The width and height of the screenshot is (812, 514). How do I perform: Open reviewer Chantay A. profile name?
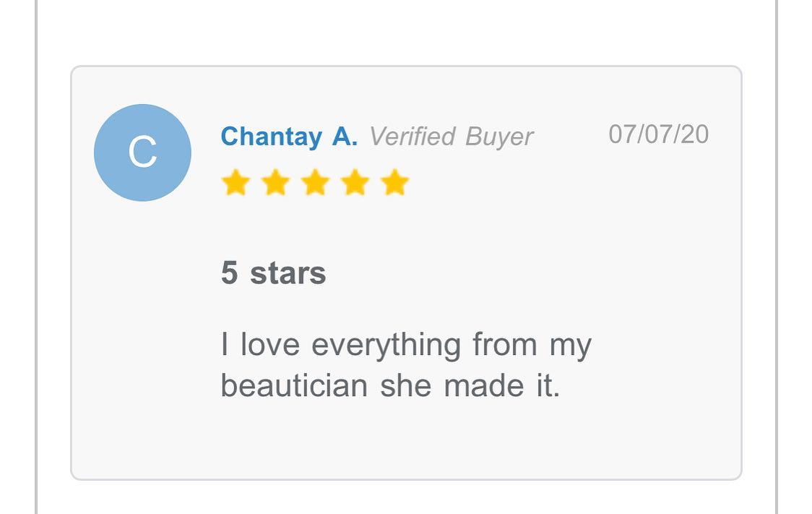[x=289, y=136]
